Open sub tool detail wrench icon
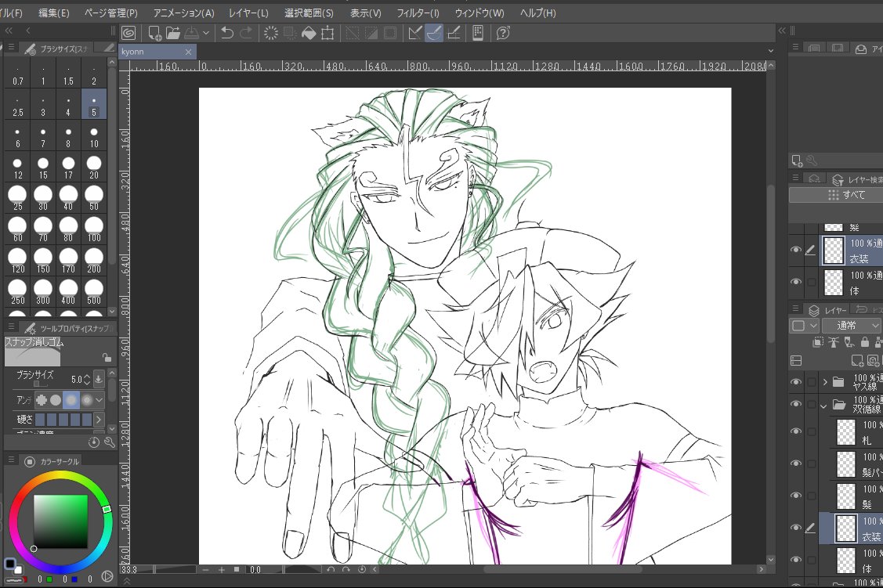 [x=109, y=442]
